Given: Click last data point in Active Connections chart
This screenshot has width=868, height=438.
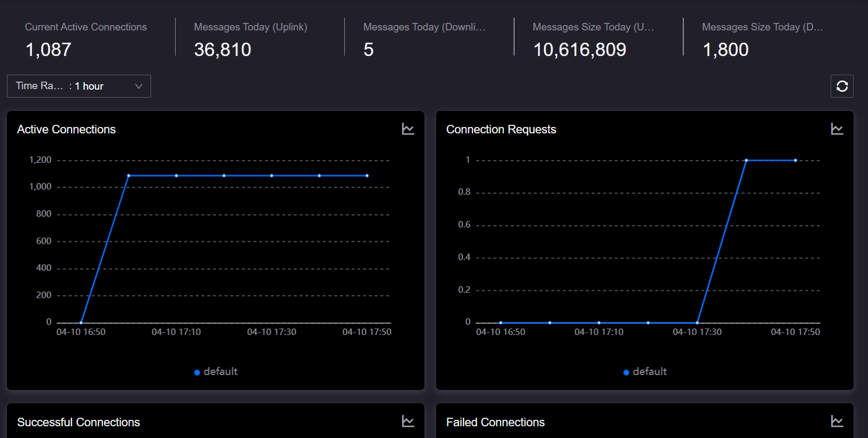Looking at the screenshot, I should 367,176.
